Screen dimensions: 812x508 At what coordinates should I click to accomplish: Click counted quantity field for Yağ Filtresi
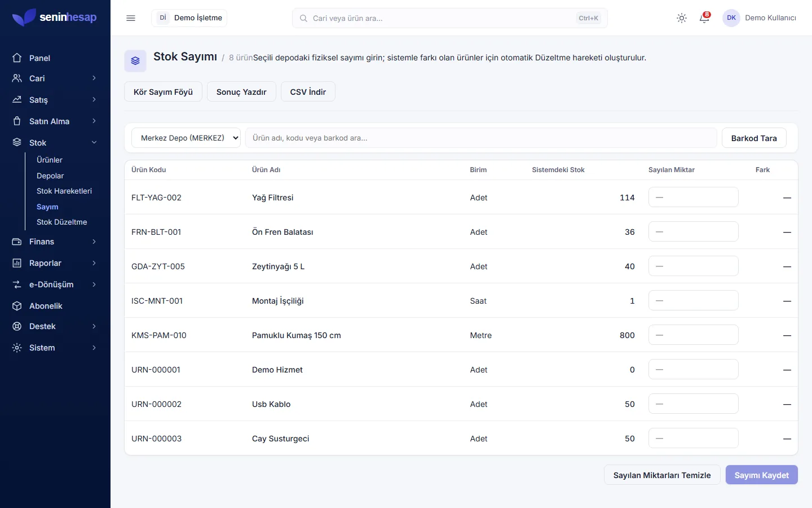(694, 198)
